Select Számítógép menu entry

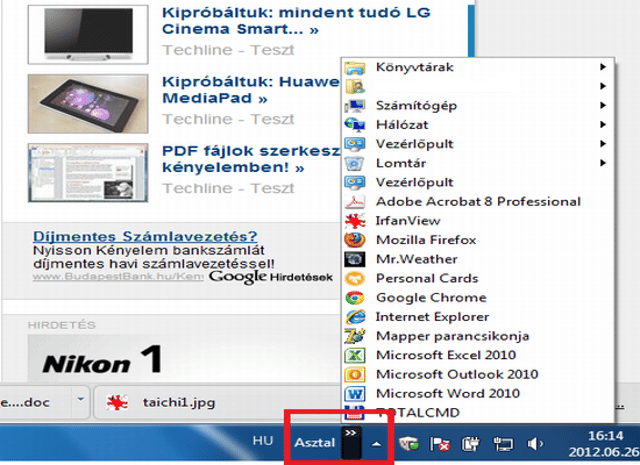tap(476, 105)
